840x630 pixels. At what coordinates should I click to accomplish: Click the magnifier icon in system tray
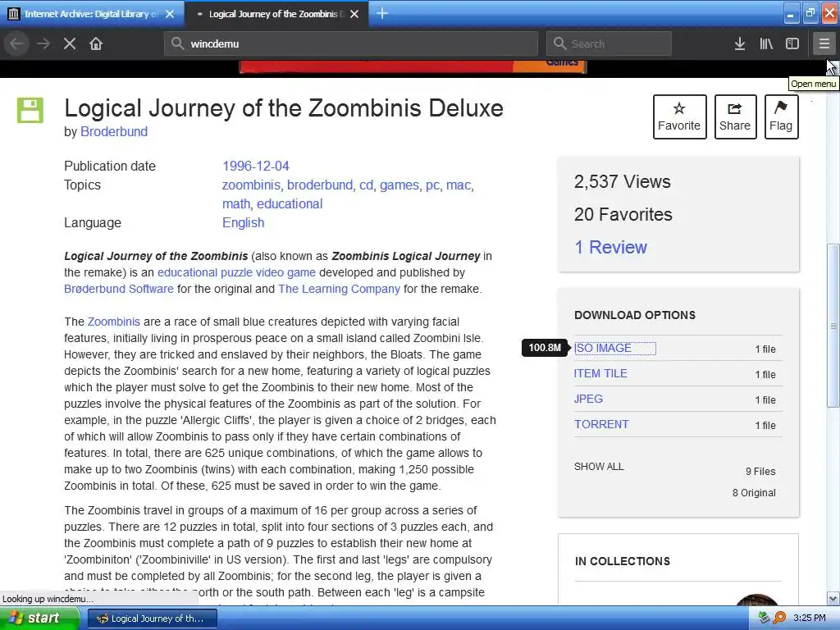[779, 618]
